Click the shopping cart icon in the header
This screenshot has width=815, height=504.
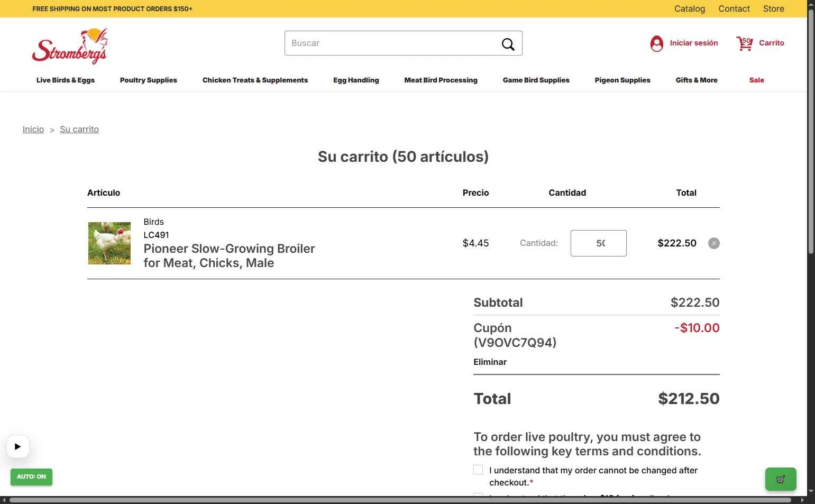tap(744, 43)
